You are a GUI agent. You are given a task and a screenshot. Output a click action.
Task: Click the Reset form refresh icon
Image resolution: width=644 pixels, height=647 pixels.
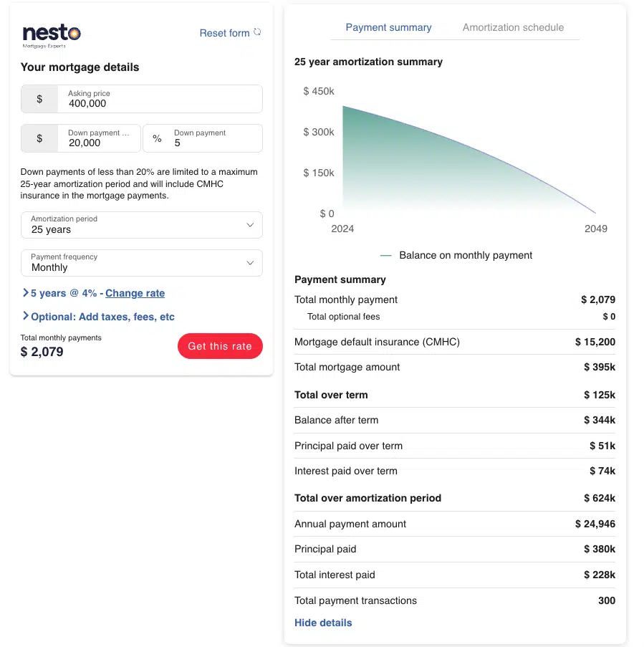click(x=257, y=32)
